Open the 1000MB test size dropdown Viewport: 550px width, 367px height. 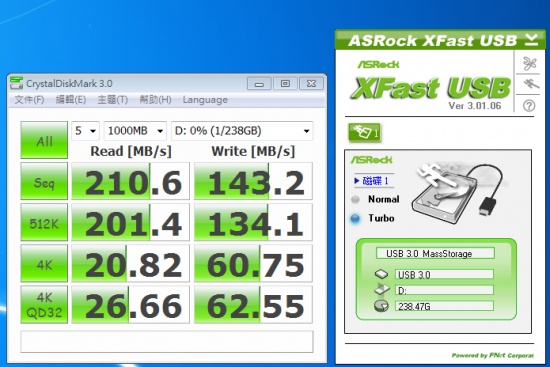[135, 131]
